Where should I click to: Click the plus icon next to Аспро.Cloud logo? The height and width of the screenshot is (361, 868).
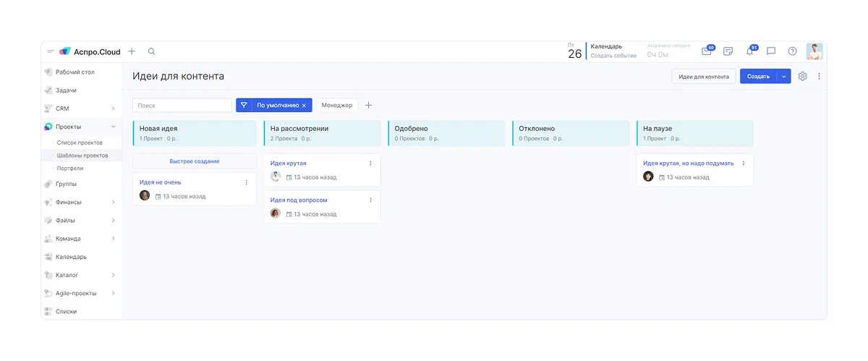pyautogui.click(x=132, y=51)
